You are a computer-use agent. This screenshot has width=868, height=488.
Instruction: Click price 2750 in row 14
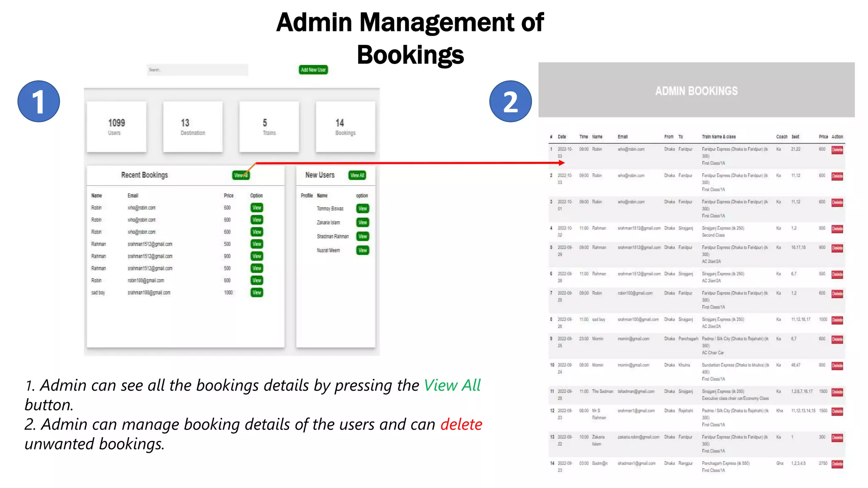click(x=823, y=463)
